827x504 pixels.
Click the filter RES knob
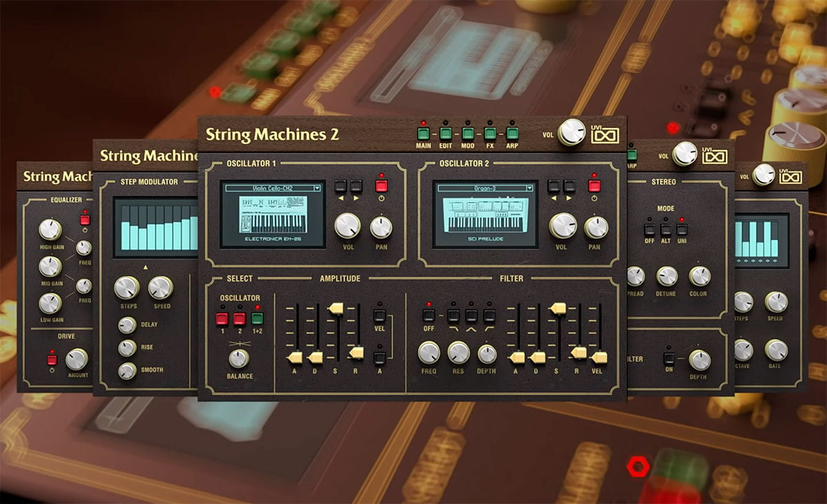tap(458, 353)
